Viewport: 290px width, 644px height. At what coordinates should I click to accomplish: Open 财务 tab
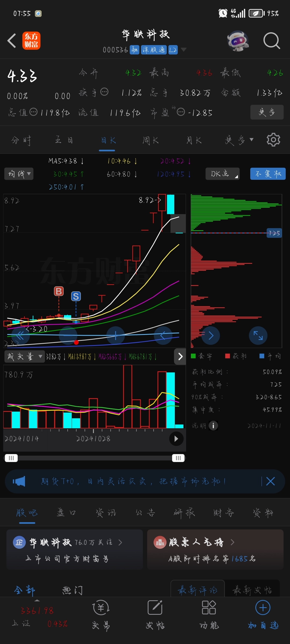point(223,513)
